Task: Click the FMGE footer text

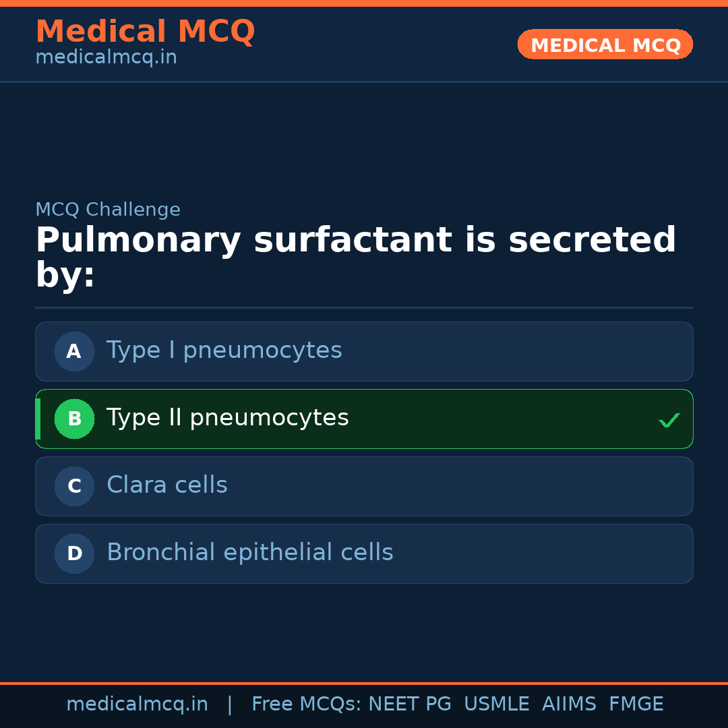Action: point(636,704)
